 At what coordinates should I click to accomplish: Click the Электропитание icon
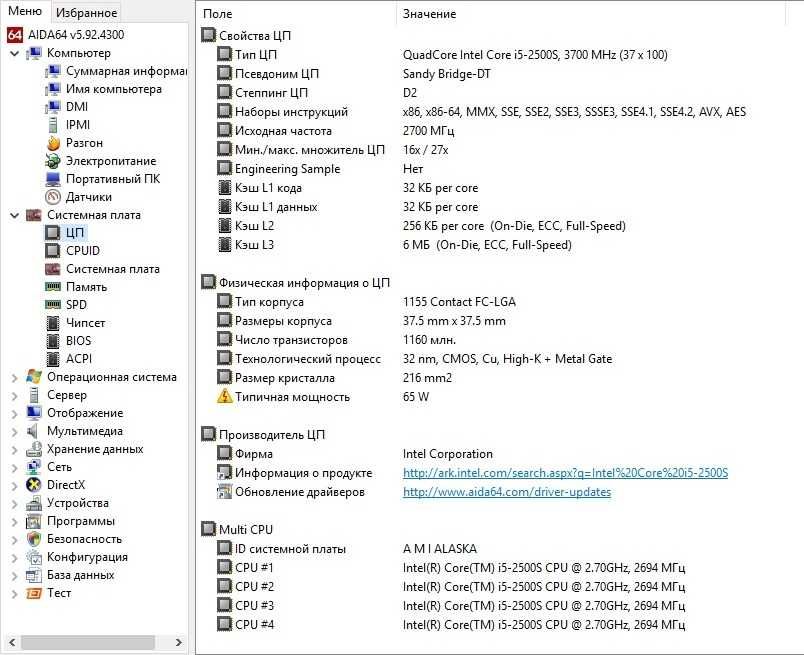coord(53,161)
